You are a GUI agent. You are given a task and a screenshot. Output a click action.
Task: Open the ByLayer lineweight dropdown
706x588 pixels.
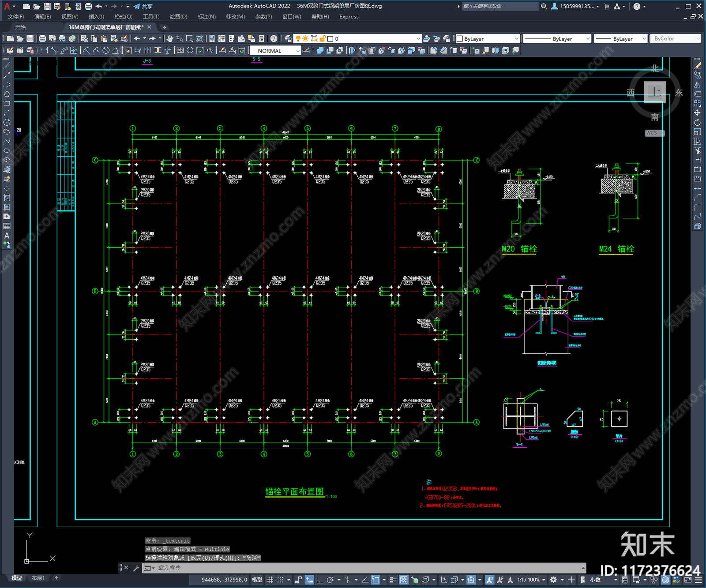click(620, 39)
